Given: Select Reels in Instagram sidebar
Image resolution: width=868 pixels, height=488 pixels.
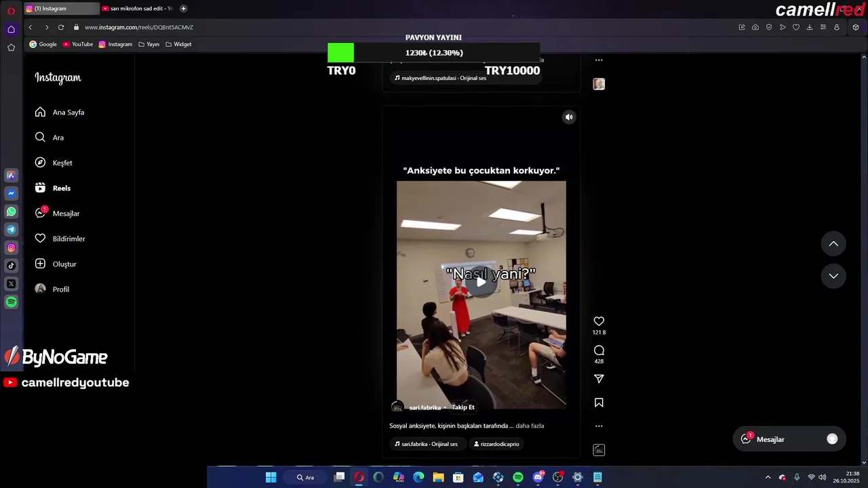Looking at the screenshot, I should 53,188.
